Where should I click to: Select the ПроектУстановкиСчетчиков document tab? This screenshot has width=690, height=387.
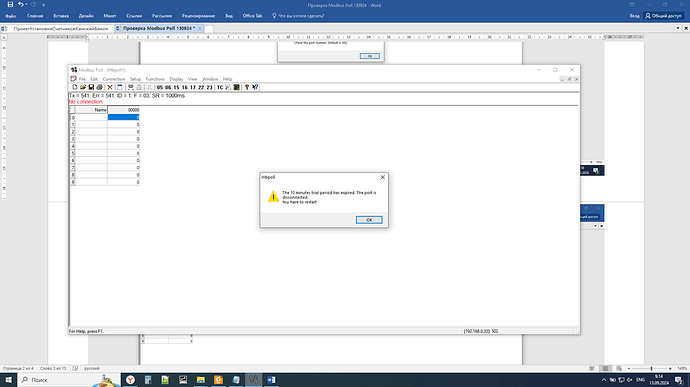(60, 28)
